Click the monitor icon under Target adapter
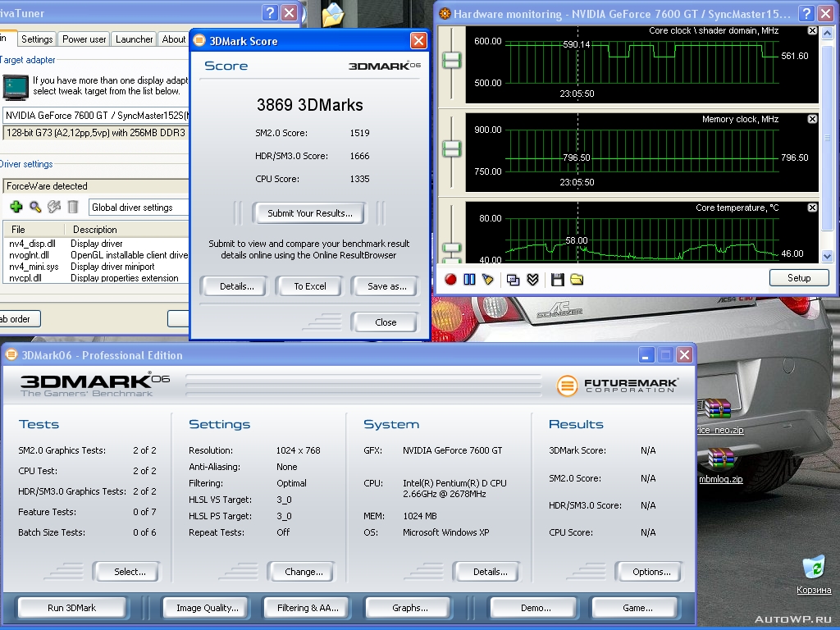Viewport: 840px width, 630px height. point(15,87)
